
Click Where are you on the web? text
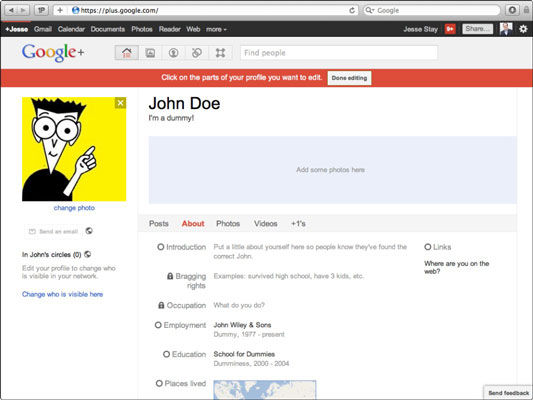[457, 267]
